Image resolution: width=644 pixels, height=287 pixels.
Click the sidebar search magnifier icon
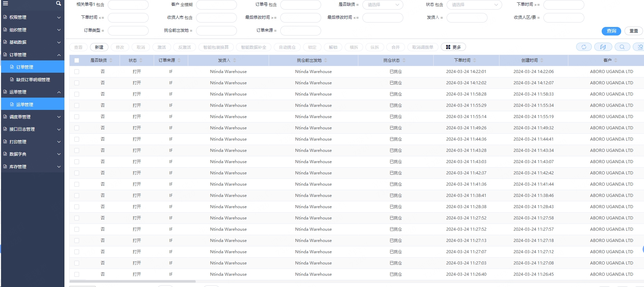(59, 3)
